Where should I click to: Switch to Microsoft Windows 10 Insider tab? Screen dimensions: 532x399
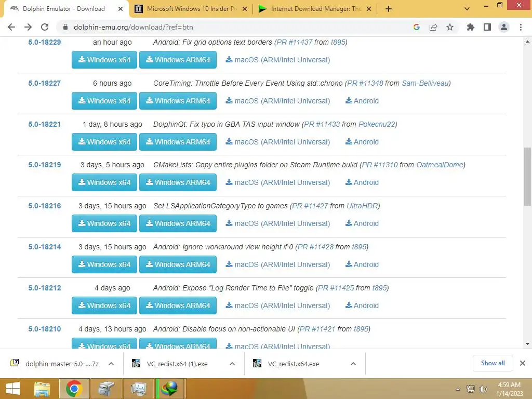192,9
